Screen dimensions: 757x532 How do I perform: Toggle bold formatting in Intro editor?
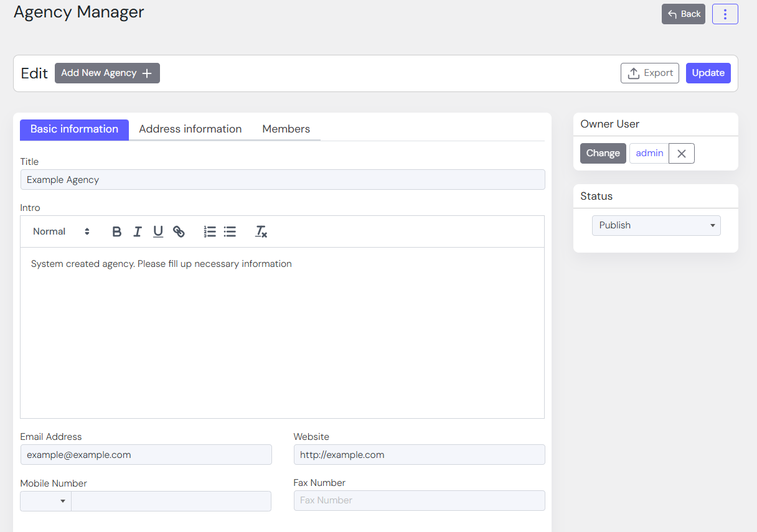(116, 231)
